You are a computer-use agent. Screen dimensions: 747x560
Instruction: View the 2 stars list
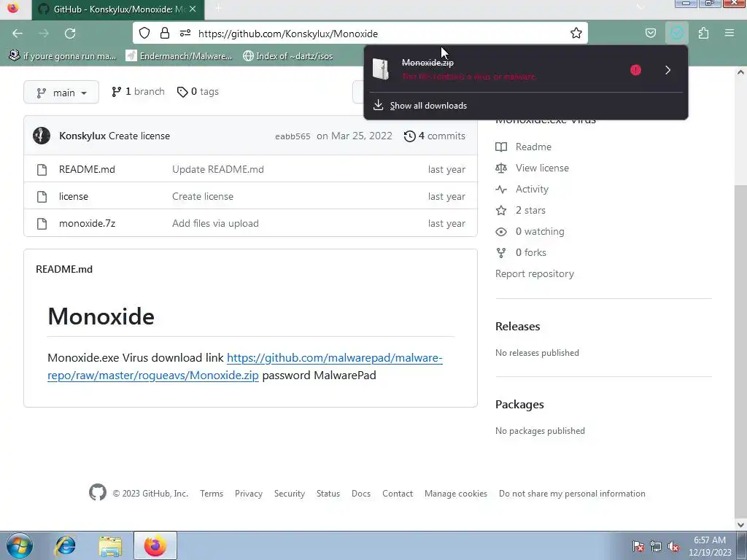[521, 210]
